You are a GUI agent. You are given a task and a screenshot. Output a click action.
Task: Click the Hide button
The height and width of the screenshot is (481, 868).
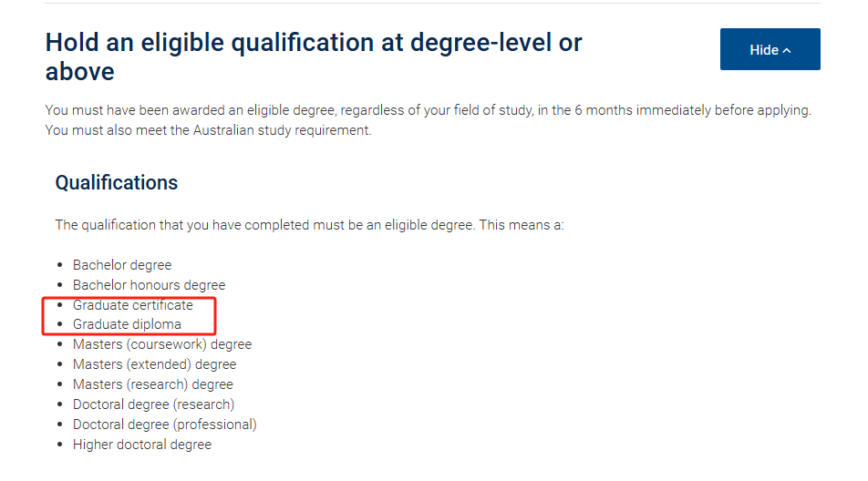pos(770,49)
